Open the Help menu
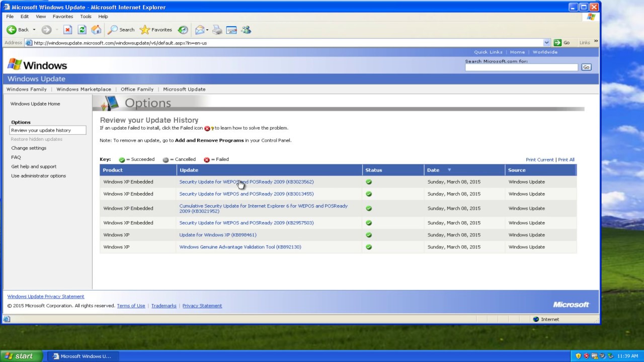644x362 pixels. [x=103, y=17]
